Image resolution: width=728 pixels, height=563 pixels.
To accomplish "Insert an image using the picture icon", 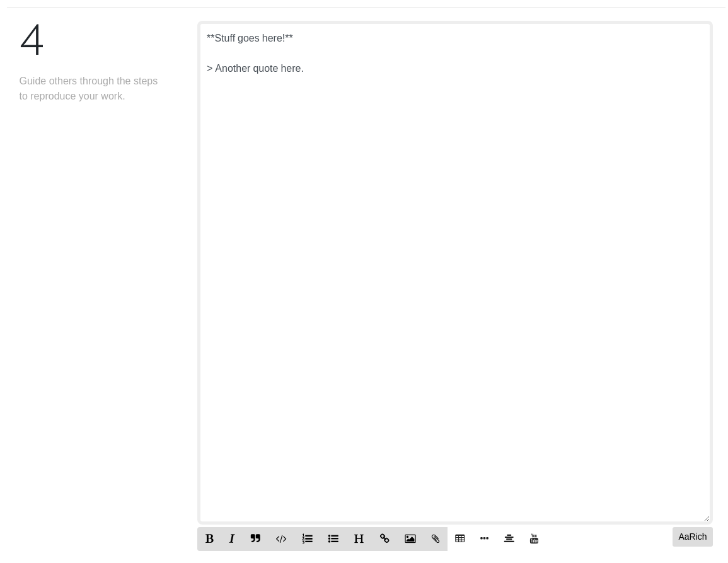I will [x=410, y=538].
